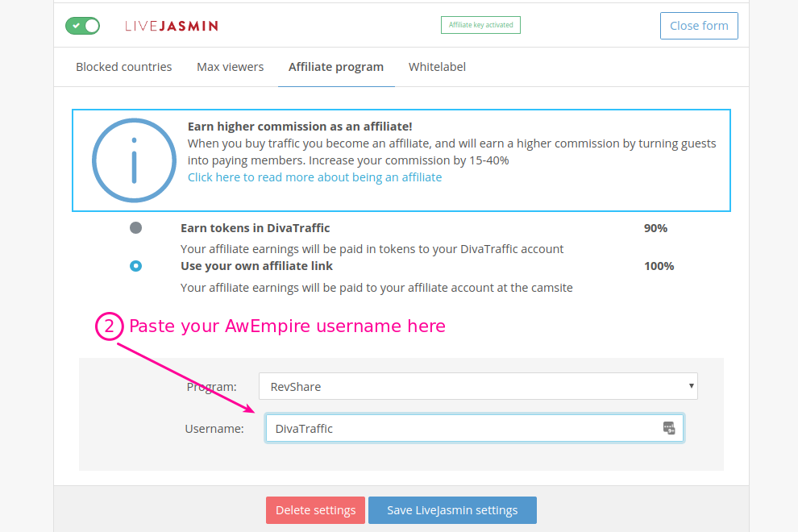The image size is (798, 532).
Task: Choose the Use your own affiliate link radio button
Action: 135,266
